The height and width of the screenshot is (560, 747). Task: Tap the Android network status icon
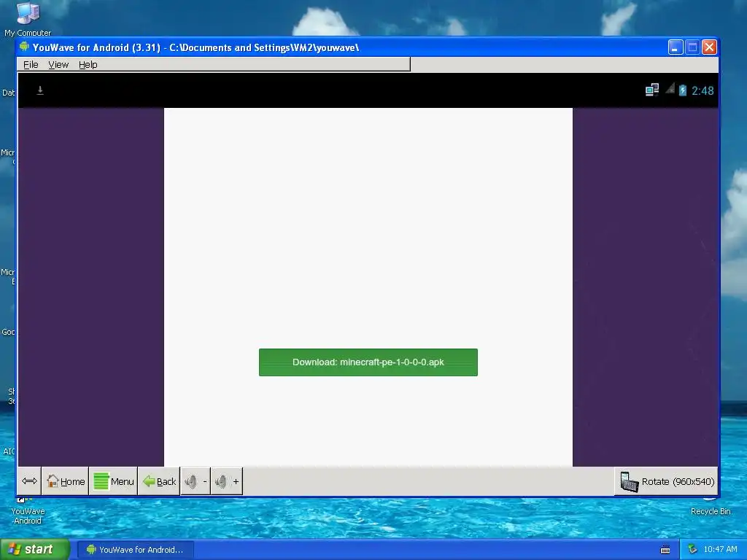[x=651, y=90]
